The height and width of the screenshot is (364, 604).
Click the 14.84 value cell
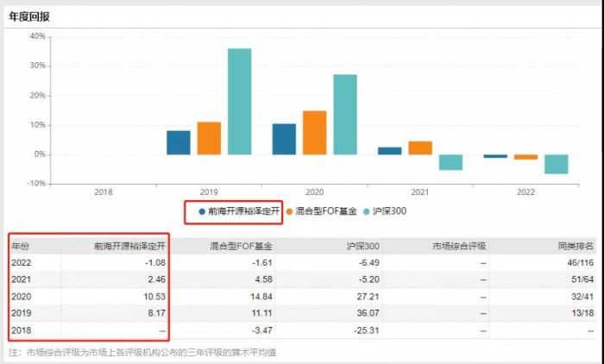tap(261, 297)
